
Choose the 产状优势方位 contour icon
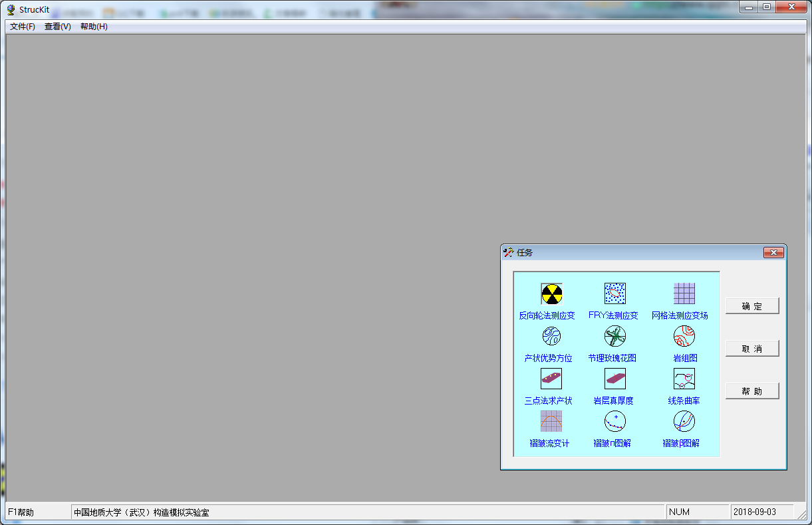point(551,336)
